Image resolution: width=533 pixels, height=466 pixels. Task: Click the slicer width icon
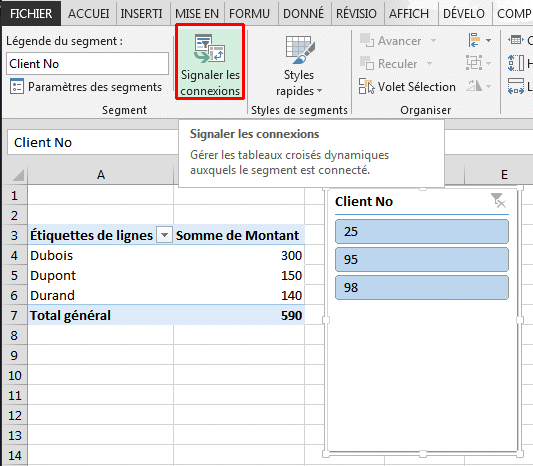pos(516,86)
